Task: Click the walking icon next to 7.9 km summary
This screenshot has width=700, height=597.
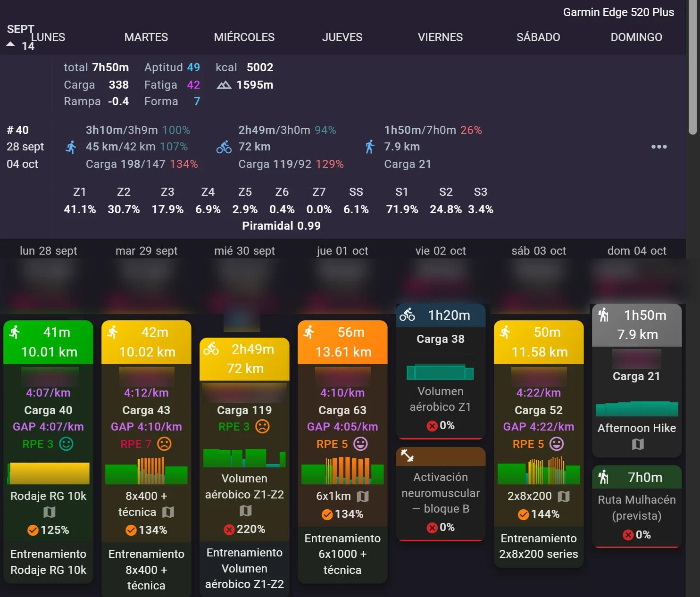Action: [370, 147]
